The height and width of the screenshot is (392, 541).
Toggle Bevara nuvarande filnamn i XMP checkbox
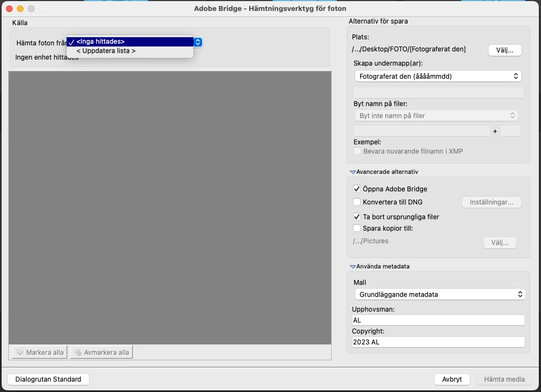[x=357, y=151]
